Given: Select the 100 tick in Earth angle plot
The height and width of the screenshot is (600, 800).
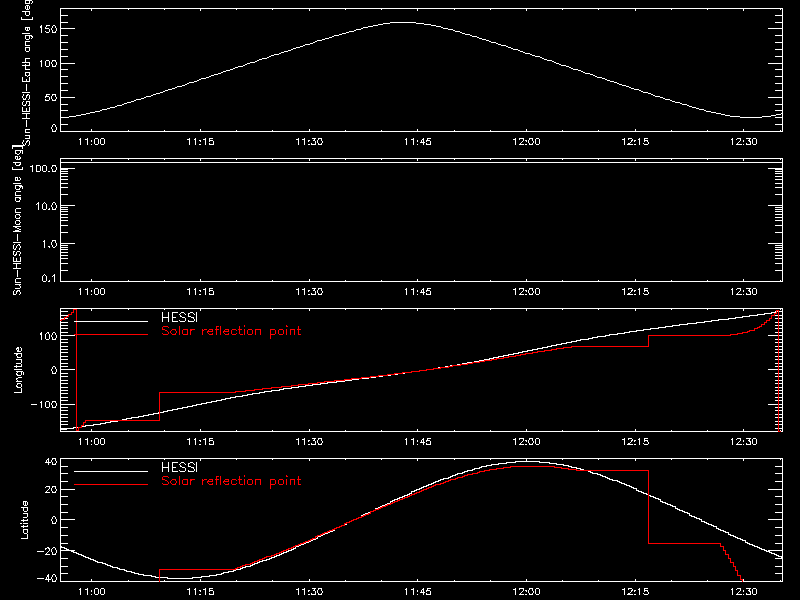Looking at the screenshot, I should pos(48,64).
